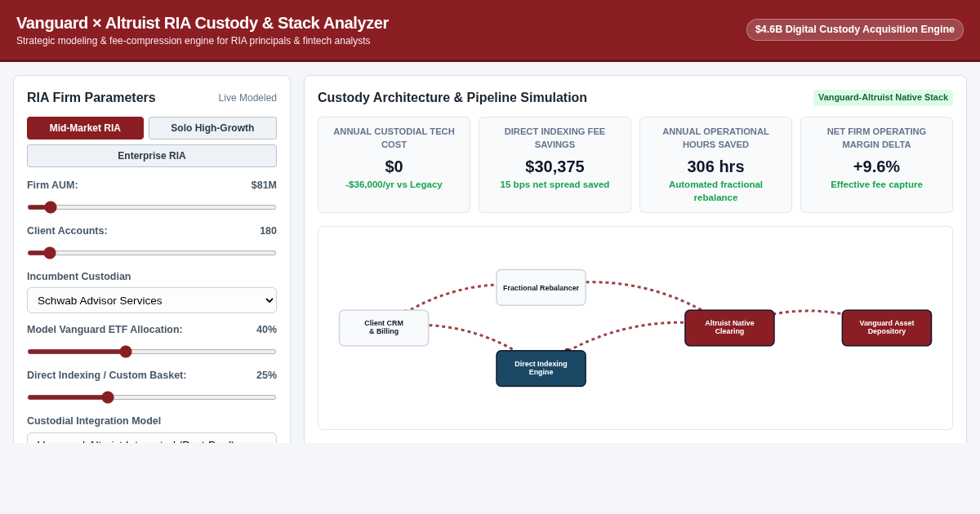Click the $0 custodial tech cost figure
Viewport: 980px width, 514px height.
[394, 166]
